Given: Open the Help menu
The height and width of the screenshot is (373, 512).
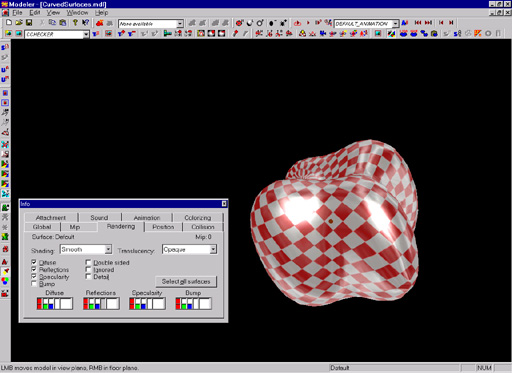Looking at the screenshot, I should point(101,13).
